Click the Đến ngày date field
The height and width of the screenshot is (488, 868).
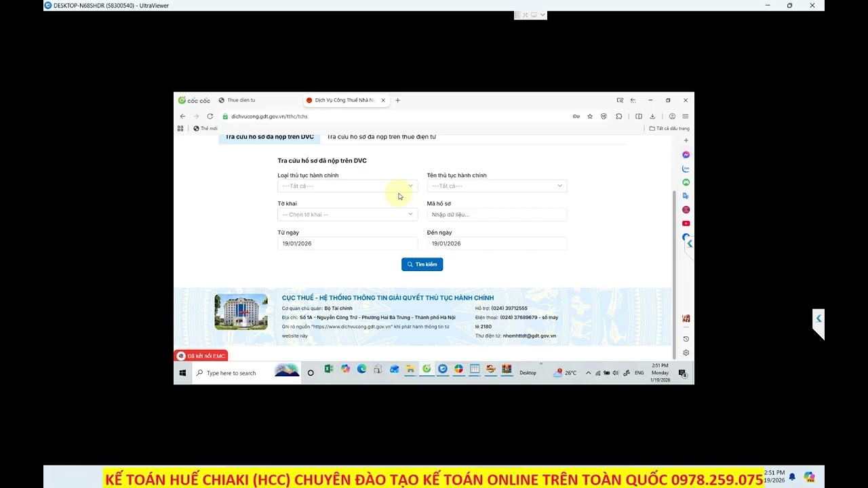497,243
